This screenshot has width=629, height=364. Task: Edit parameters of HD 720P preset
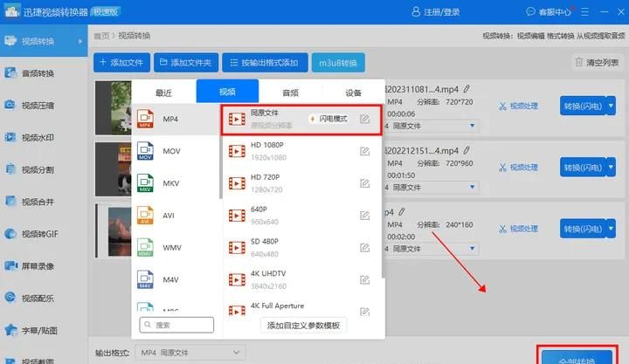pos(364,183)
